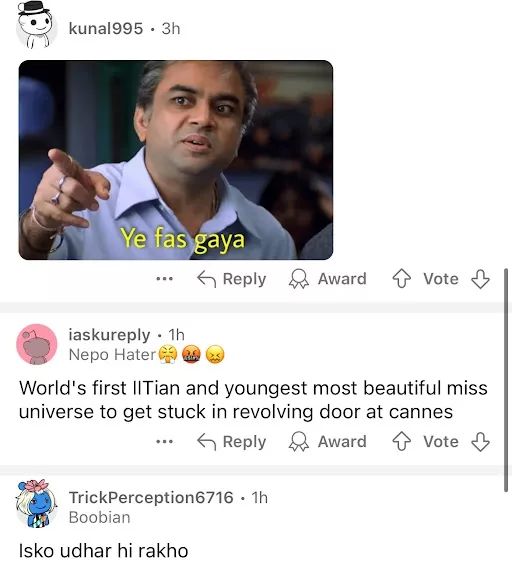
Task: Open the TrickPerception6716 username link
Action: click(x=151, y=497)
